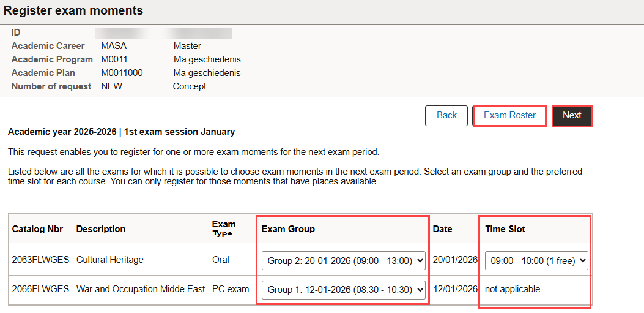Click the Back button
This screenshot has height=313, width=644.
(x=446, y=115)
